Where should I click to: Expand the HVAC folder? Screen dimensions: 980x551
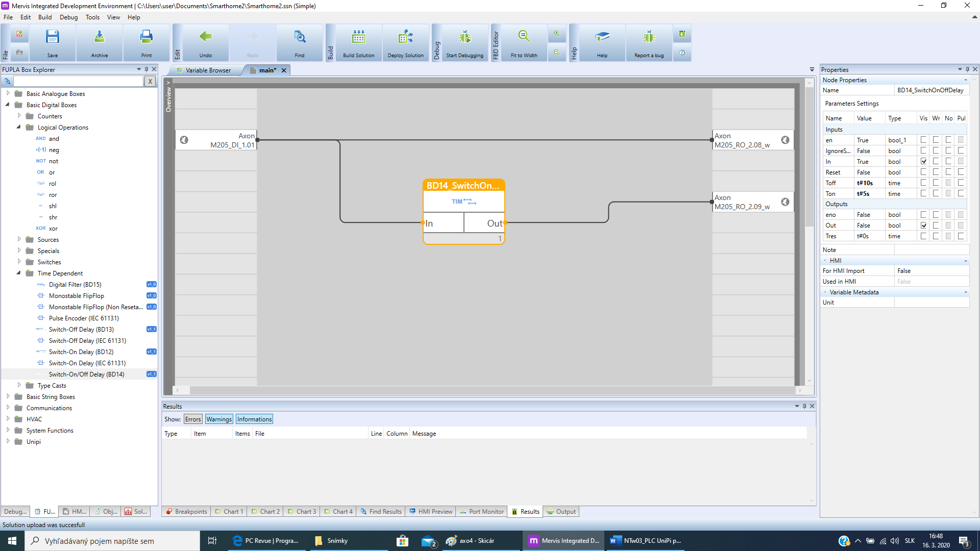click(x=8, y=419)
